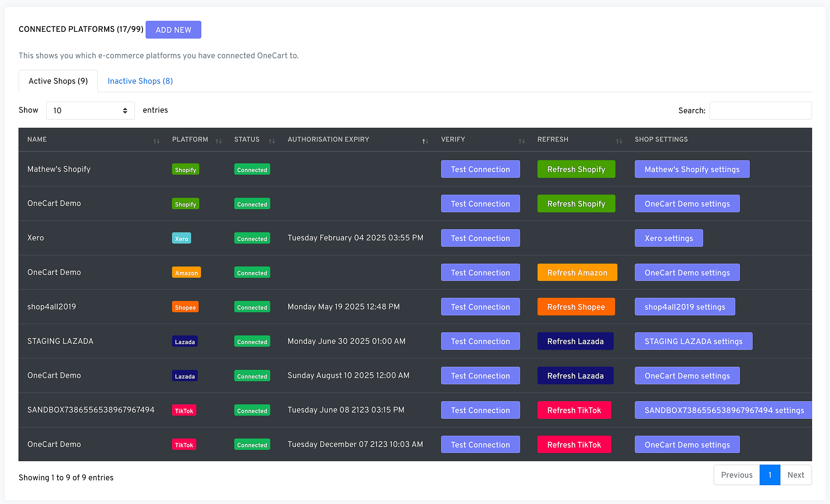Click Refresh Shopee for shop4all2019

coord(576,307)
